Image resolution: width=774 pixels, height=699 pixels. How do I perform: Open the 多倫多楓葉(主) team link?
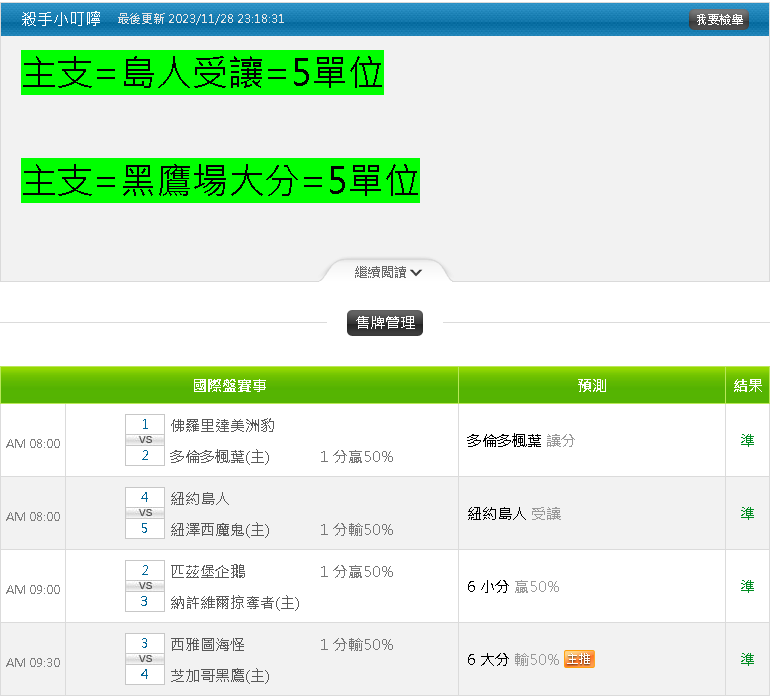coord(220,456)
